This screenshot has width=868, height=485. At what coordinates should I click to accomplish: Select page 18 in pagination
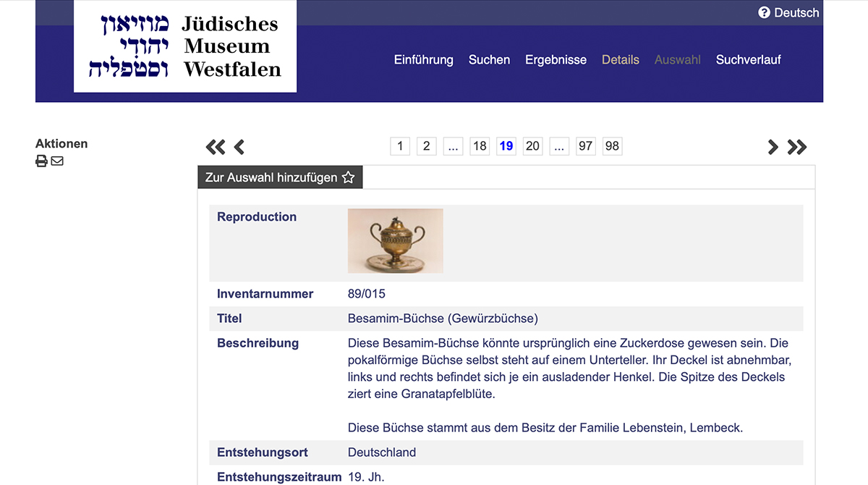click(x=480, y=146)
